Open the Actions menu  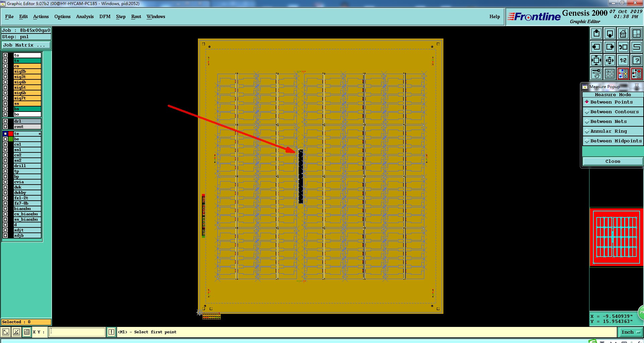pos(41,16)
